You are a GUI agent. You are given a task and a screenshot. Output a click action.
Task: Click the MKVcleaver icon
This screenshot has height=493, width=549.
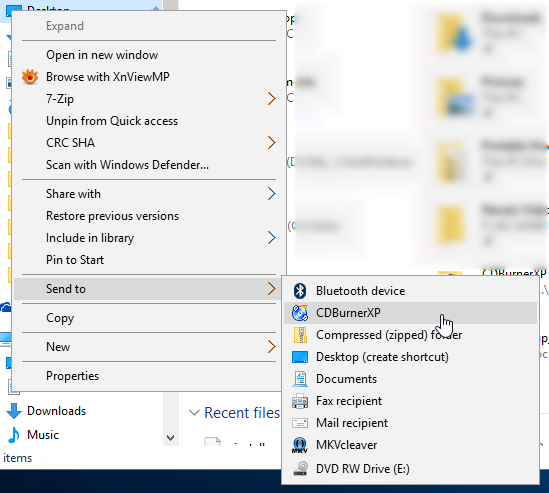300,445
